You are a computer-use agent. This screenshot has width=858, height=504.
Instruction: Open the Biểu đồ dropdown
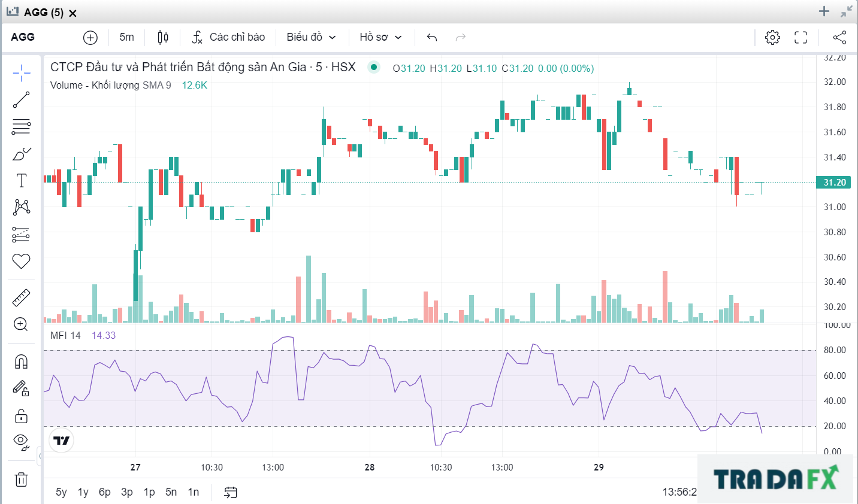tap(311, 37)
